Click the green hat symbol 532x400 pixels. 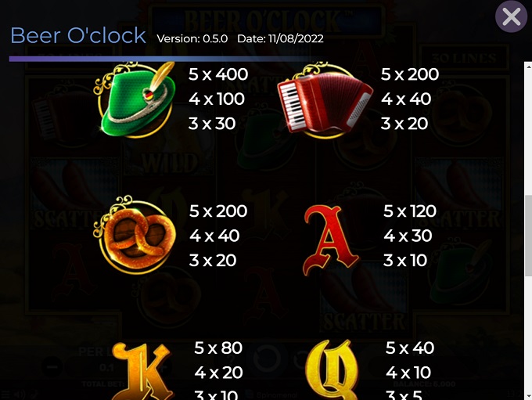click(135, 100)
